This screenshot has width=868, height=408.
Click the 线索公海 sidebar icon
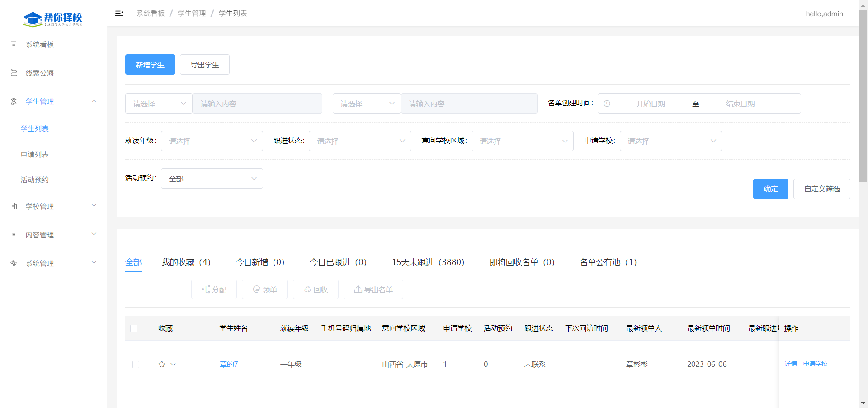14,73
